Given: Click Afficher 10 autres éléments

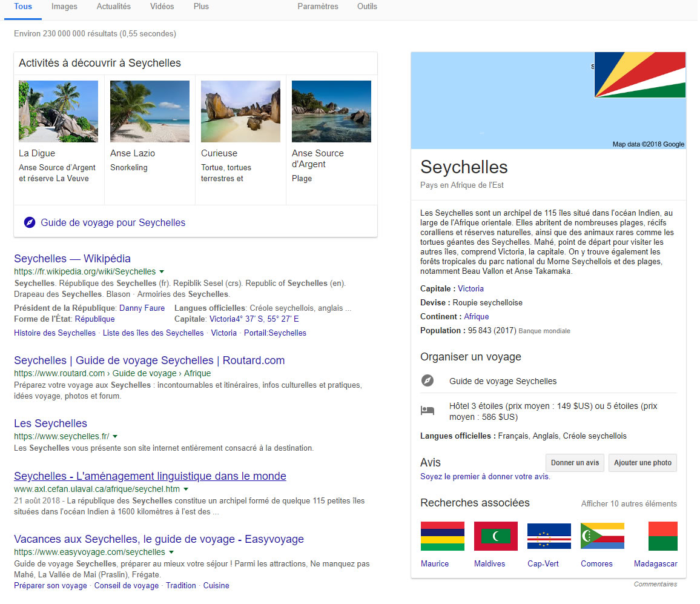Looking at the screenshot, I should [629, 504].
